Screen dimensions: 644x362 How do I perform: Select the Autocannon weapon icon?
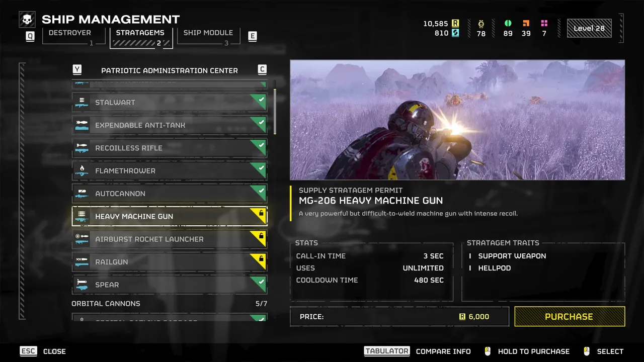click(82, 194)
